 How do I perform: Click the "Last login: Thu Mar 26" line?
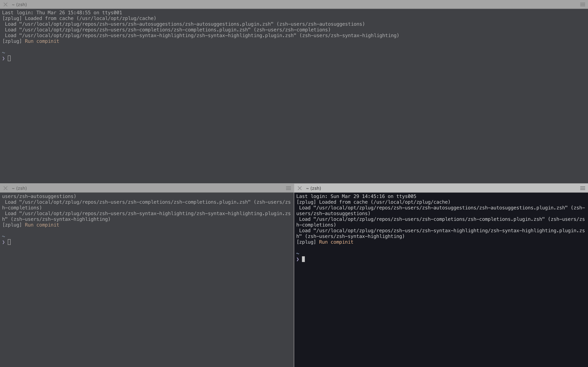click(x=62, y=13)
